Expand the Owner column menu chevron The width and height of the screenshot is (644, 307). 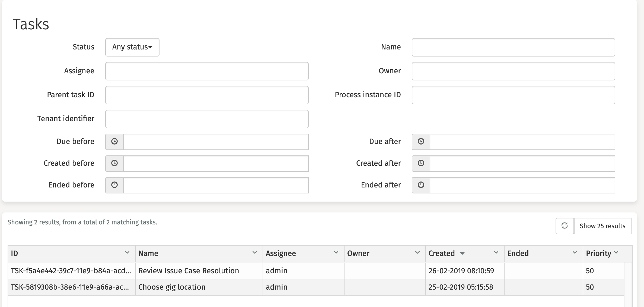click(417, 252)
